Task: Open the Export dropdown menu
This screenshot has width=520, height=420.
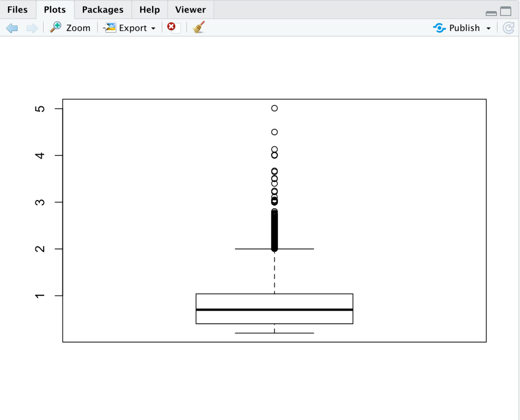Action: (x=130, y=28)
